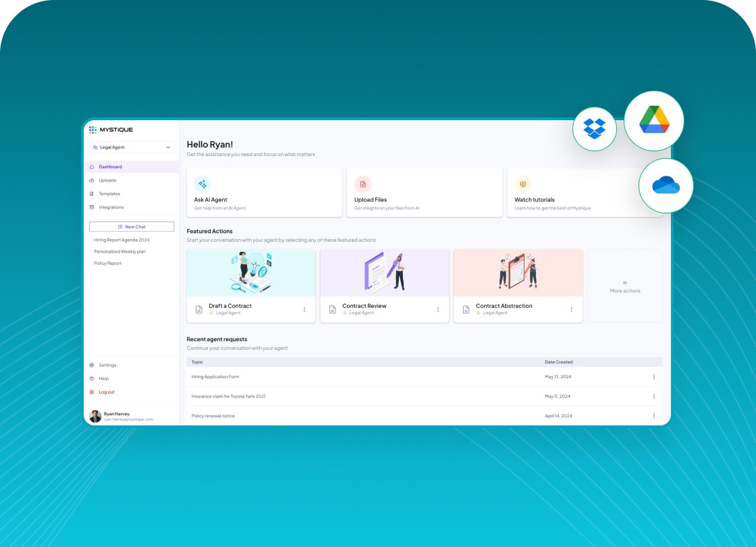Open the Ask AI Agent card
Viewport: 756px width, 547px height.
click(264, 192)
